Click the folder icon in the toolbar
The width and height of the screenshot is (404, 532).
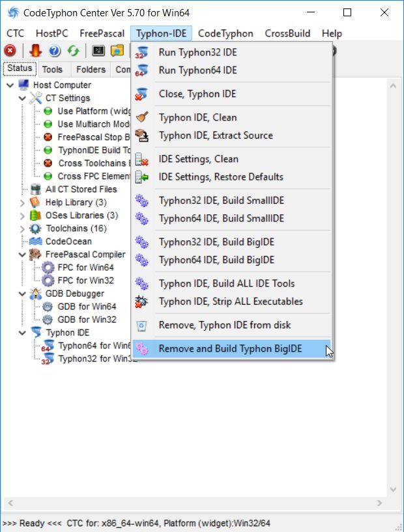(x=117, y=51)
